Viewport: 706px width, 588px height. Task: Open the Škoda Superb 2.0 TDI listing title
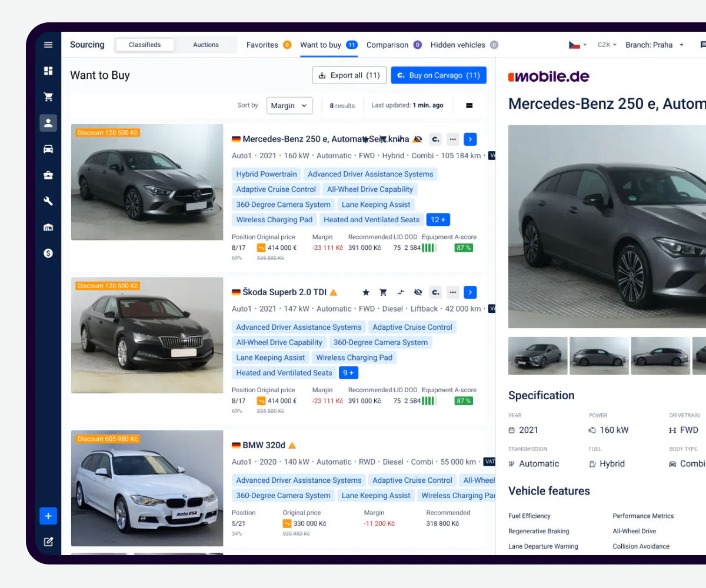tap(284, 292)
